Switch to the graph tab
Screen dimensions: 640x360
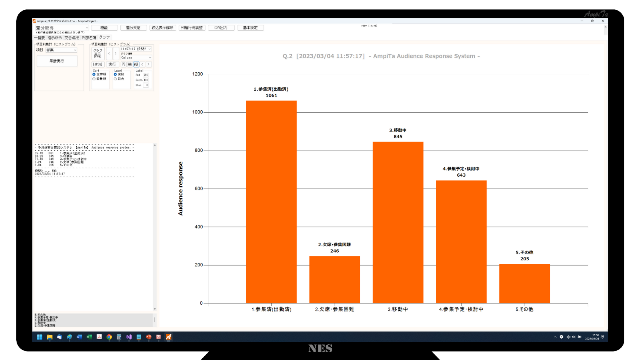coord(104,37)
